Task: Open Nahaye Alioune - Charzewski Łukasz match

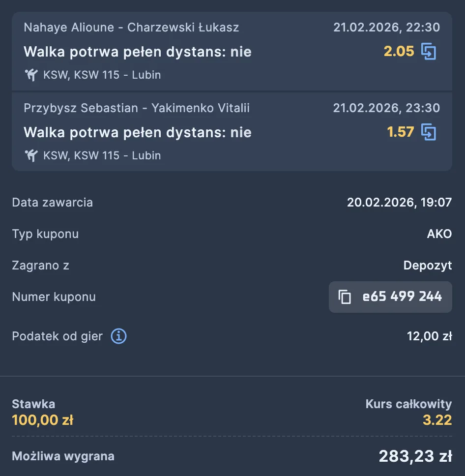Action: (132, 28)
